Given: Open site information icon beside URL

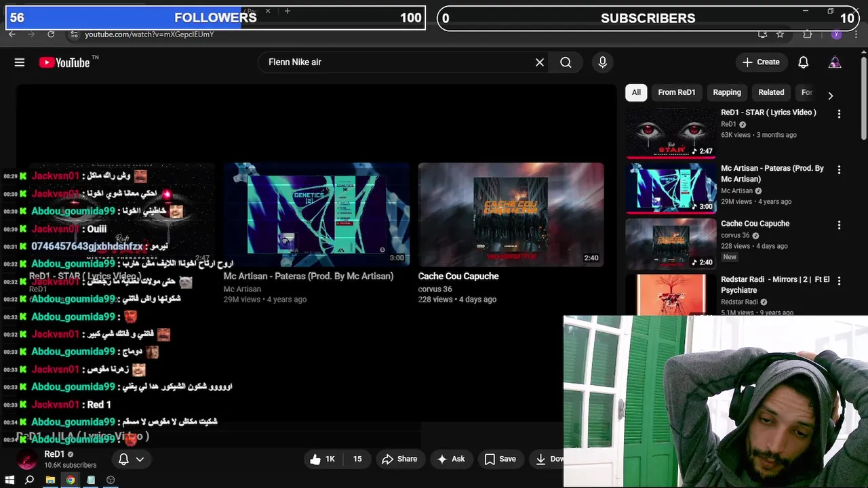Looking at the screenshot, I should click(74, 34).
